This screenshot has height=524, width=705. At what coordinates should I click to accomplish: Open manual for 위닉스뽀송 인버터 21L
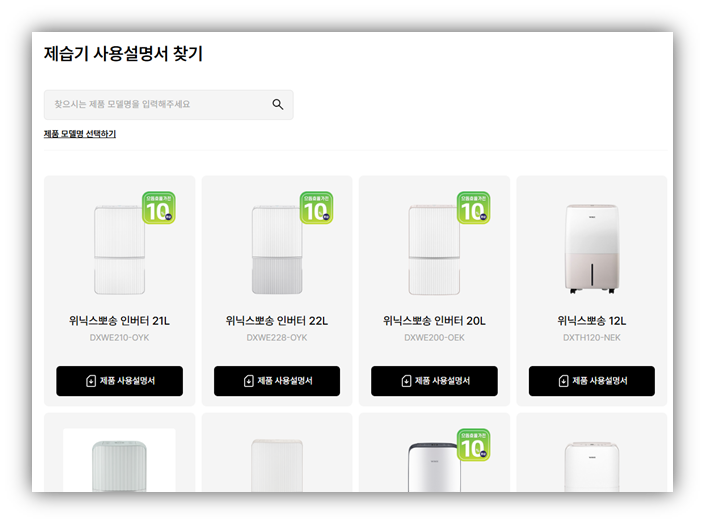point(120,381)
